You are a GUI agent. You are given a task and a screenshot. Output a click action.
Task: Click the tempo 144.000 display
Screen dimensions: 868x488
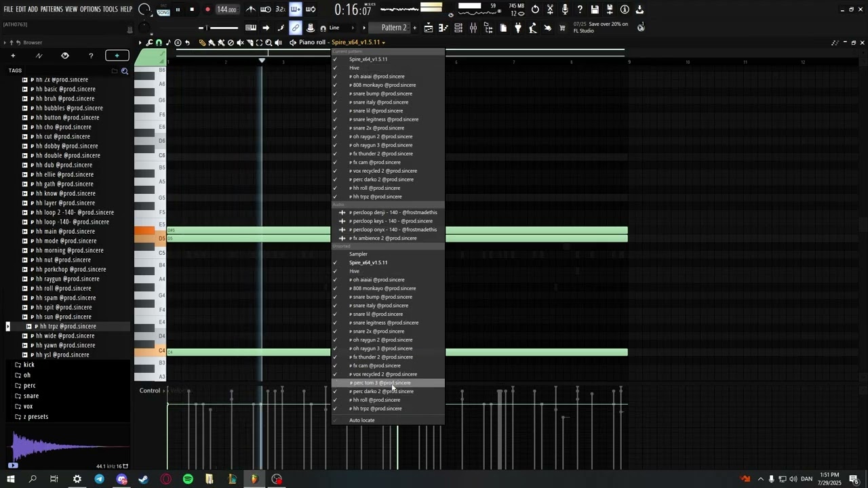(226, 9)
